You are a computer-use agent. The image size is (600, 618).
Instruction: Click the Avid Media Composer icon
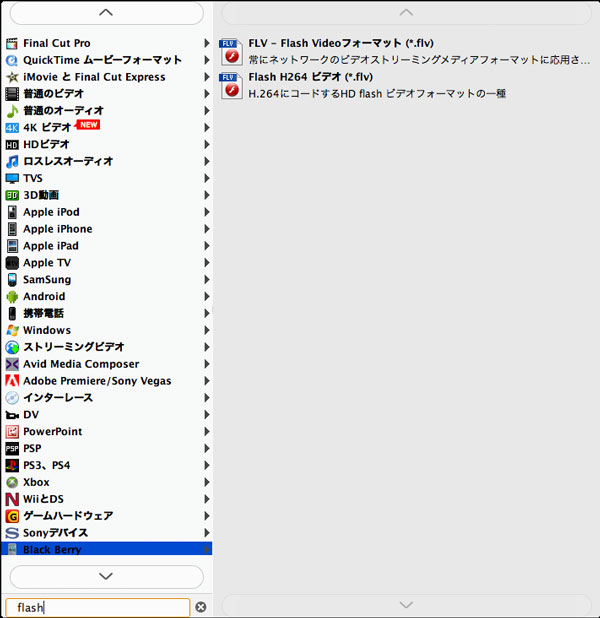click(x=12, y=364)
